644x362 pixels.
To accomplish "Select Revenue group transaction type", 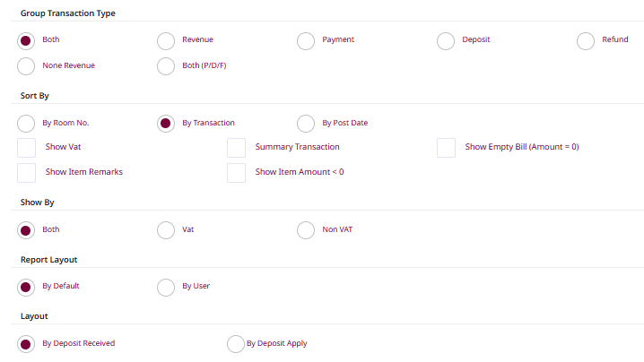I will 166,41.
